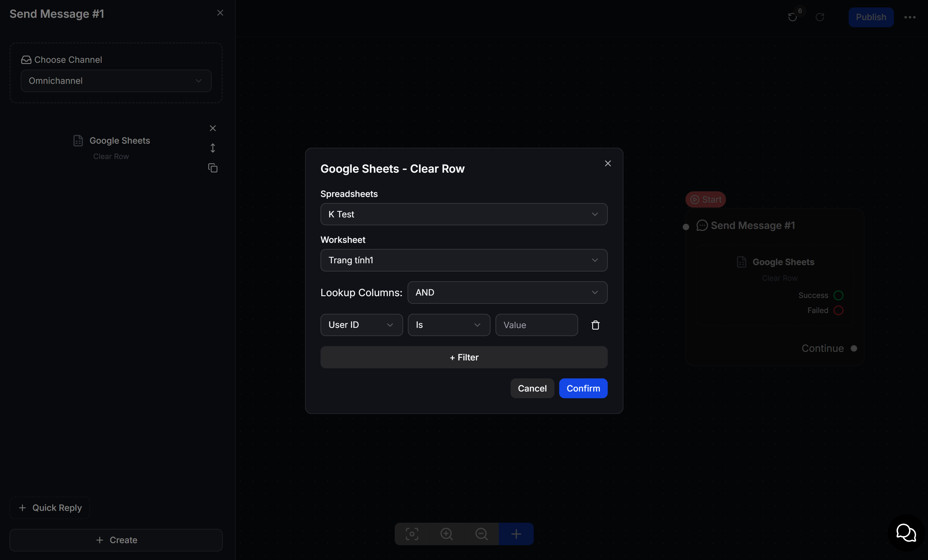Open the Lookup Columns AND dropdown
This screenshot has height=560, width=928.
pyautogui.click(x=507, y=293)
